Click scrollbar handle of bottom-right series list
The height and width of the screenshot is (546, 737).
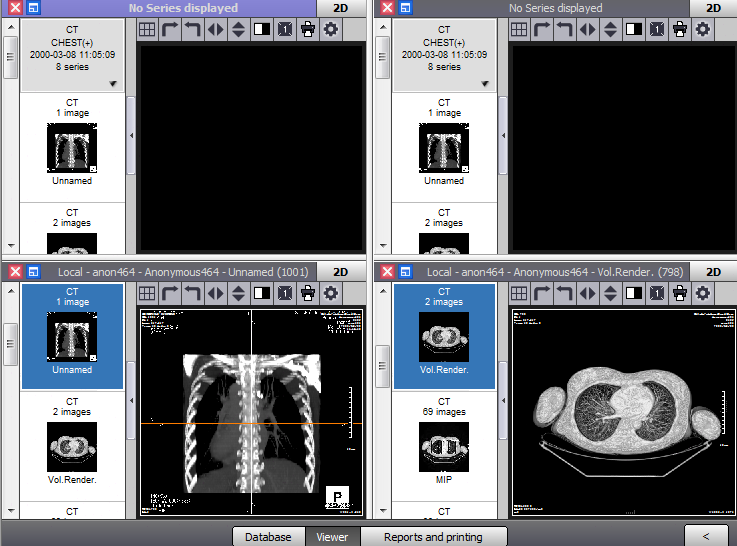(383, 366)
